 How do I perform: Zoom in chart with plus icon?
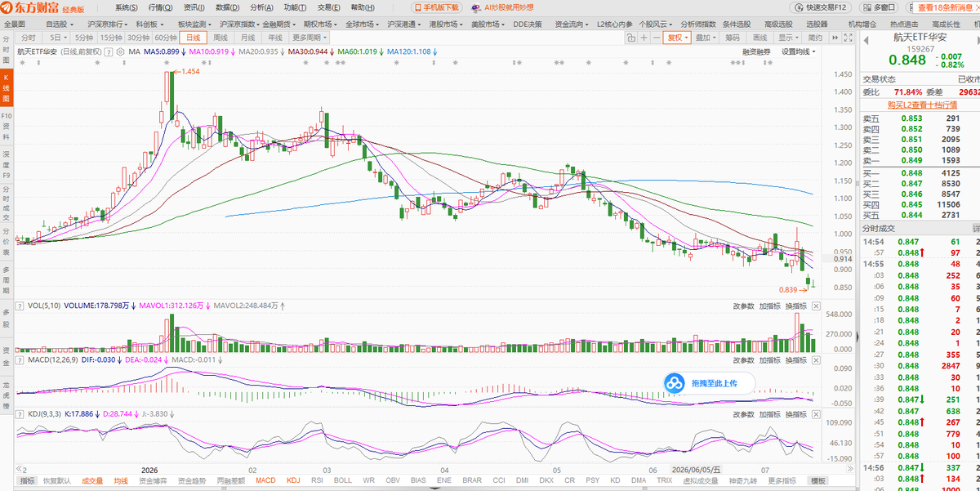pos(644,38)
